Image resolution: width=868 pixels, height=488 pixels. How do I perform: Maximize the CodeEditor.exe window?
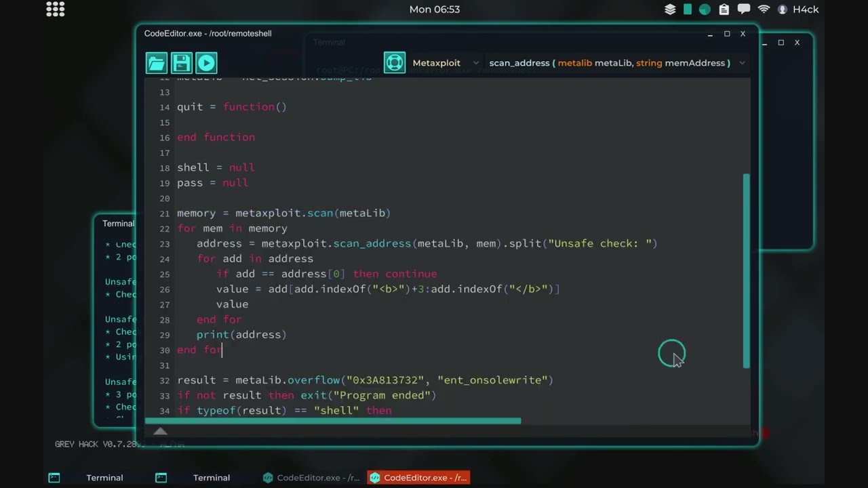pos(727,34)
